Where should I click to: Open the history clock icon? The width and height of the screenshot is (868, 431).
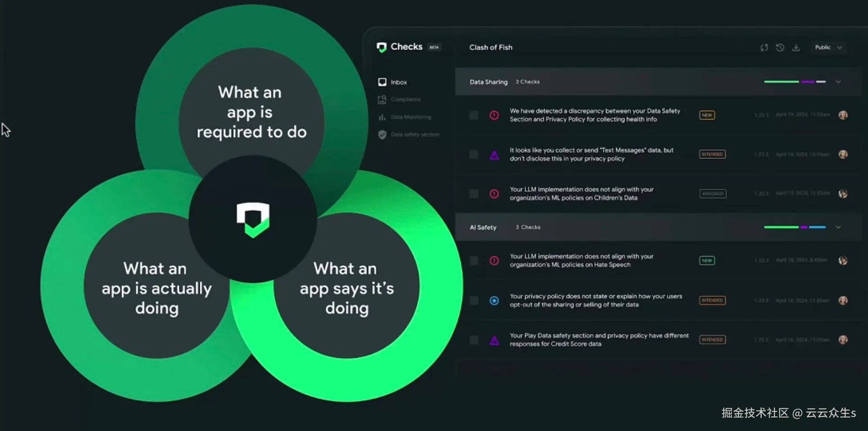point(780,47)
